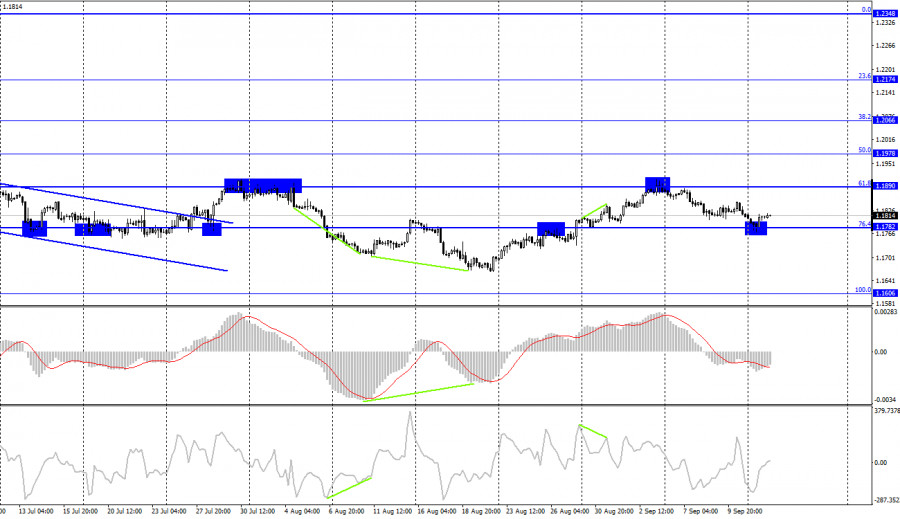Click the green trendline on price chart near 18 Aug
Image resolution: width=900 pixels, height=519 pixels.
[420, 263]
